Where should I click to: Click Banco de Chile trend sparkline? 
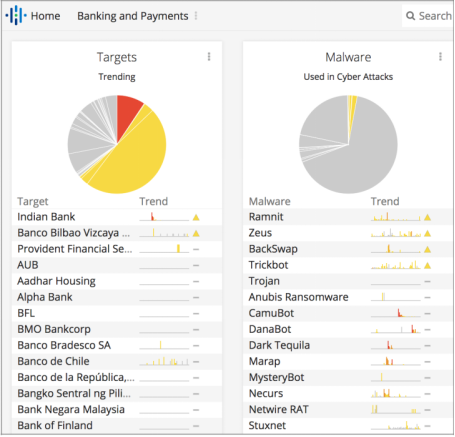164,361
